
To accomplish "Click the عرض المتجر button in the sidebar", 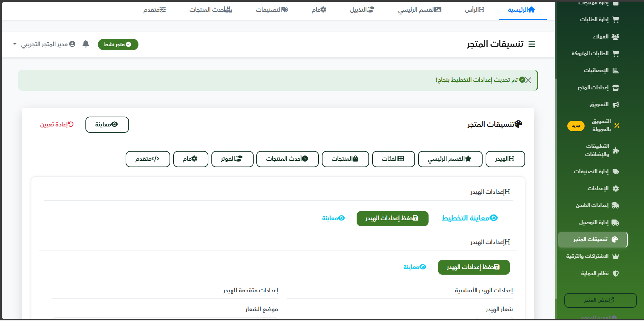I will pos(600,300).
